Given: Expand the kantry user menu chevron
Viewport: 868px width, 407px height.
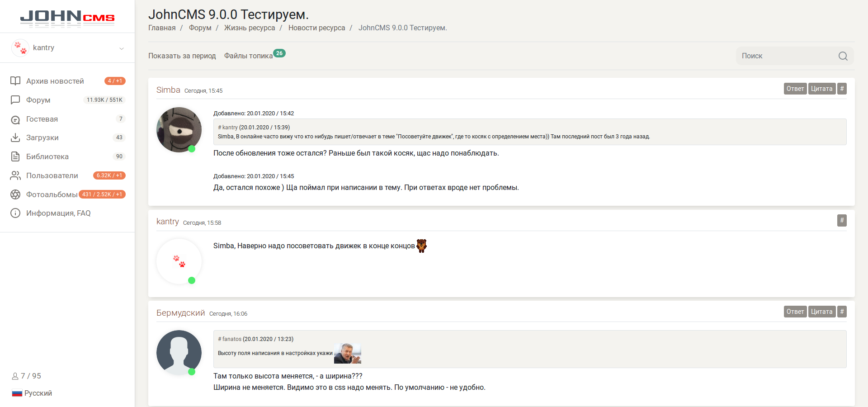Looking at the screenshot, I should tap(122, 48).
